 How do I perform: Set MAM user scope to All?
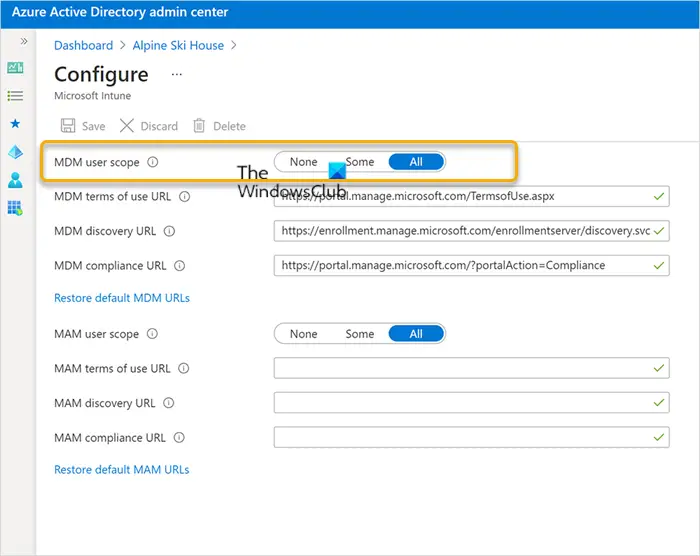click(x=416, y=334)
